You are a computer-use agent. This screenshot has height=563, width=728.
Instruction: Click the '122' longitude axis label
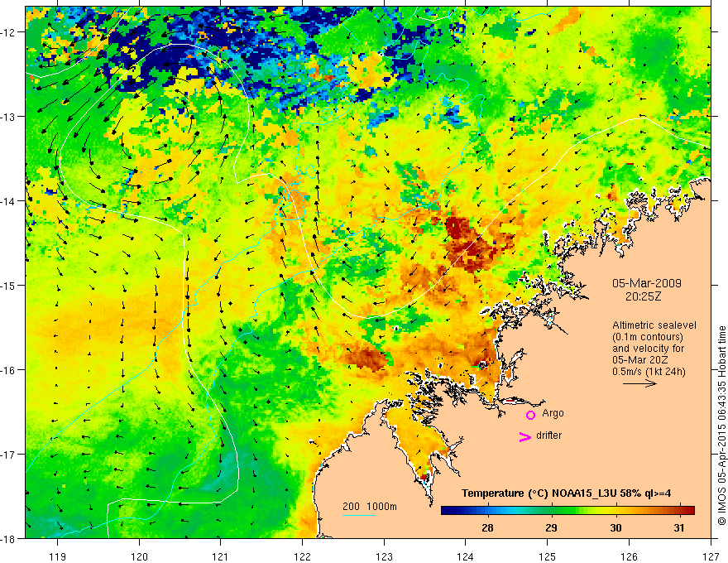point(302,556)
